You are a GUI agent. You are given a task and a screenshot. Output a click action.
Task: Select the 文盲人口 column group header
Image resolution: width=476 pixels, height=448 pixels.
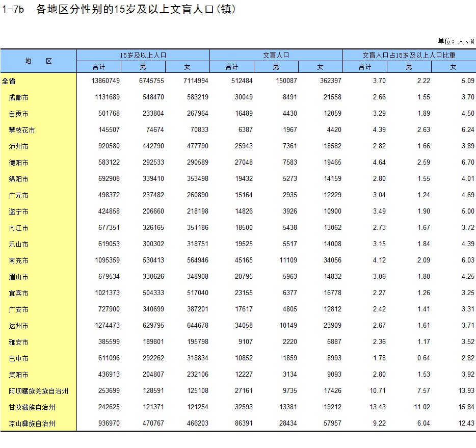pyautogui.click(x=276, y=55)
